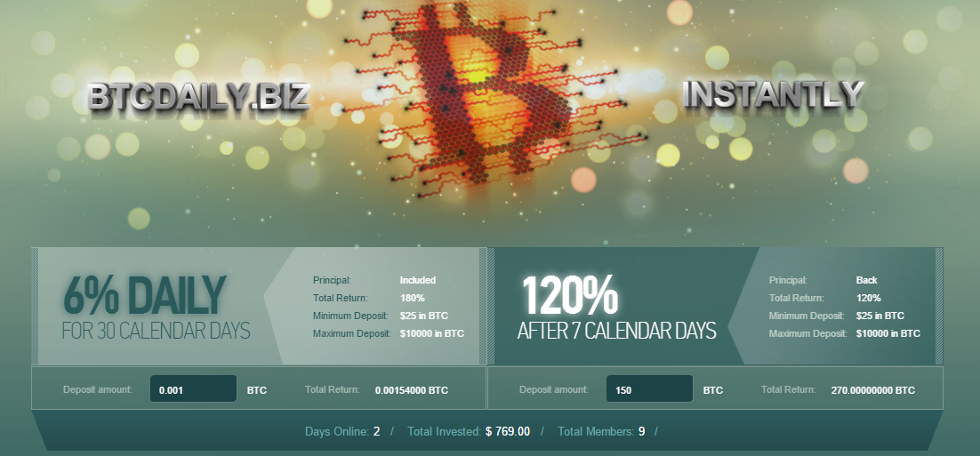This screenshot has height=456, width=980.
Task: Click the Total Invested $ 769.00 statistic
Action: (468, 431)
